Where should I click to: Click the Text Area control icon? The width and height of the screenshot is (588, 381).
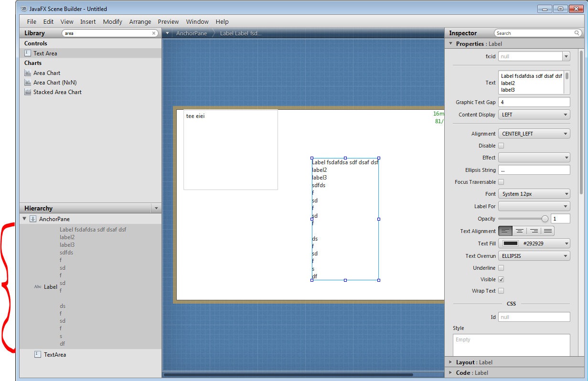28,53
